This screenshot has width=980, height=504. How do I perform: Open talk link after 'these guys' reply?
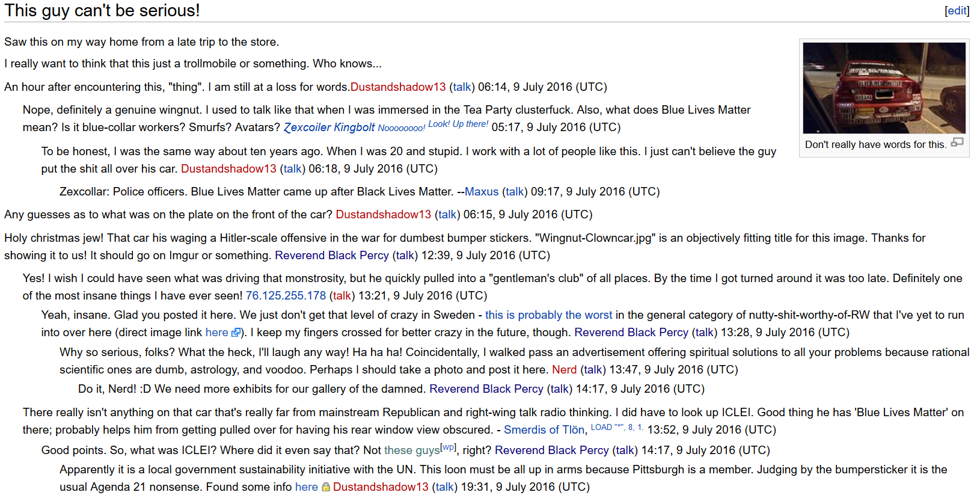625,450
